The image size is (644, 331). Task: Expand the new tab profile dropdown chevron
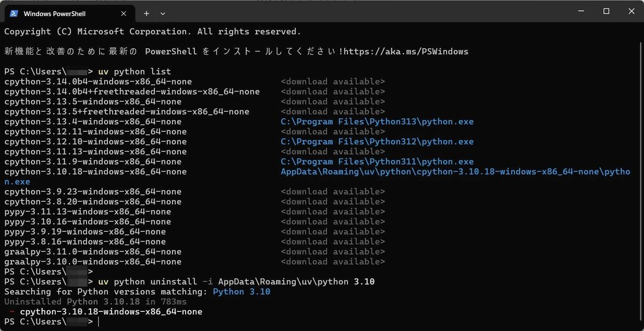[x=163, y=14]
